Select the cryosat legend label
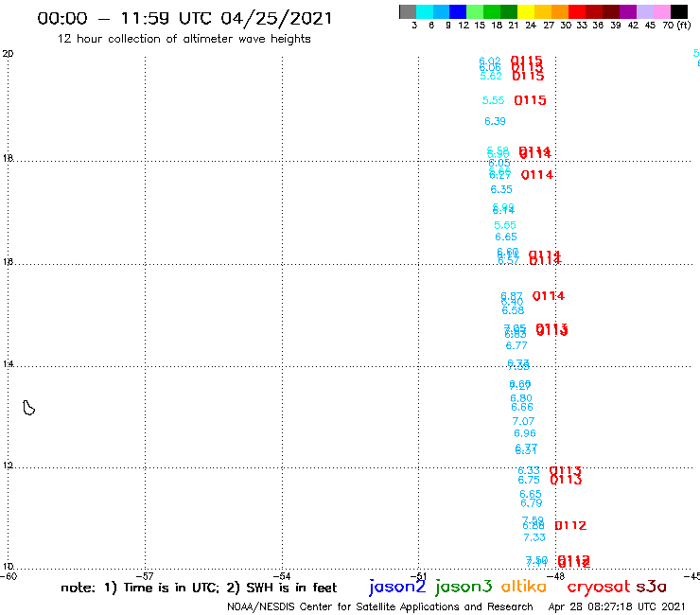 pos(598,587)
